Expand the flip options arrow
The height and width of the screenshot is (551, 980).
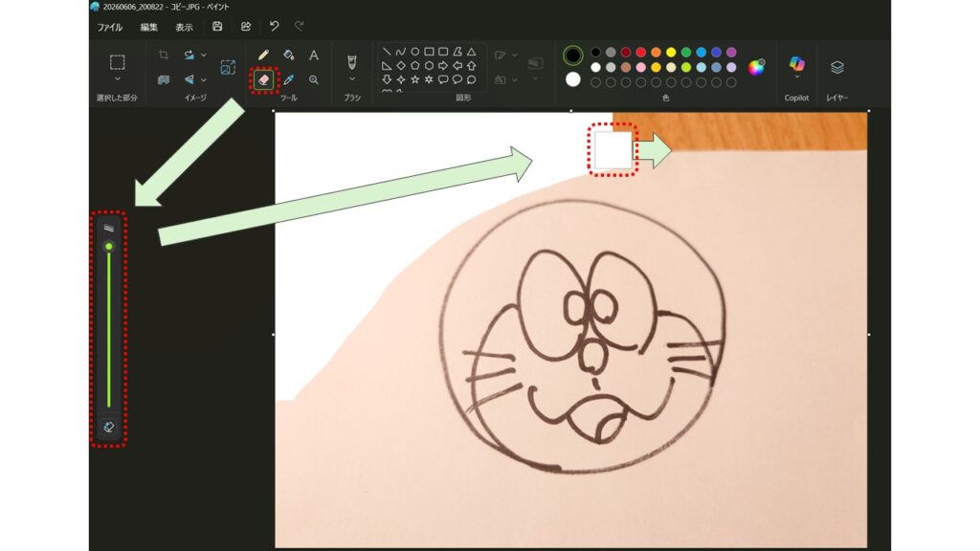(203, 80)
